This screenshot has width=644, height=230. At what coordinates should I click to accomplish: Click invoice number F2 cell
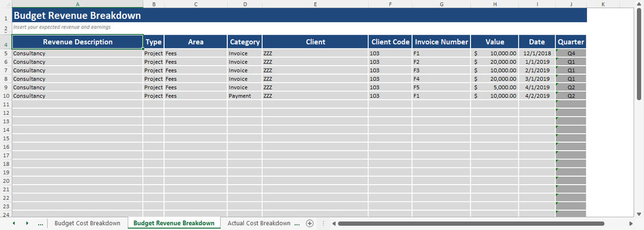click(x=441, y=62)
